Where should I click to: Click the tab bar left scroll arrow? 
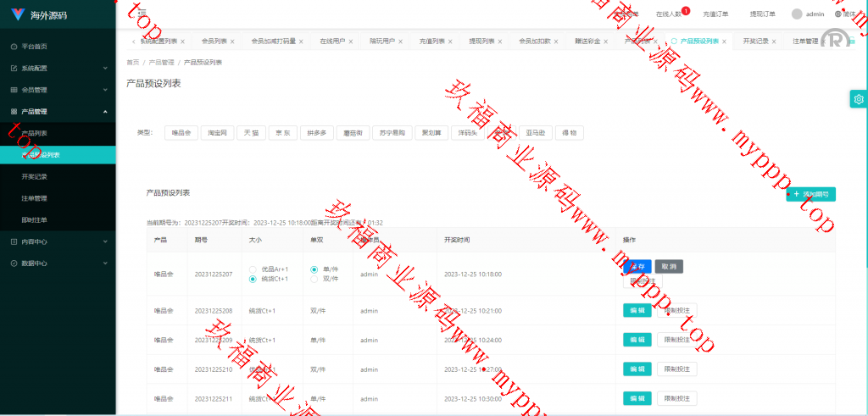coord(133,41)
